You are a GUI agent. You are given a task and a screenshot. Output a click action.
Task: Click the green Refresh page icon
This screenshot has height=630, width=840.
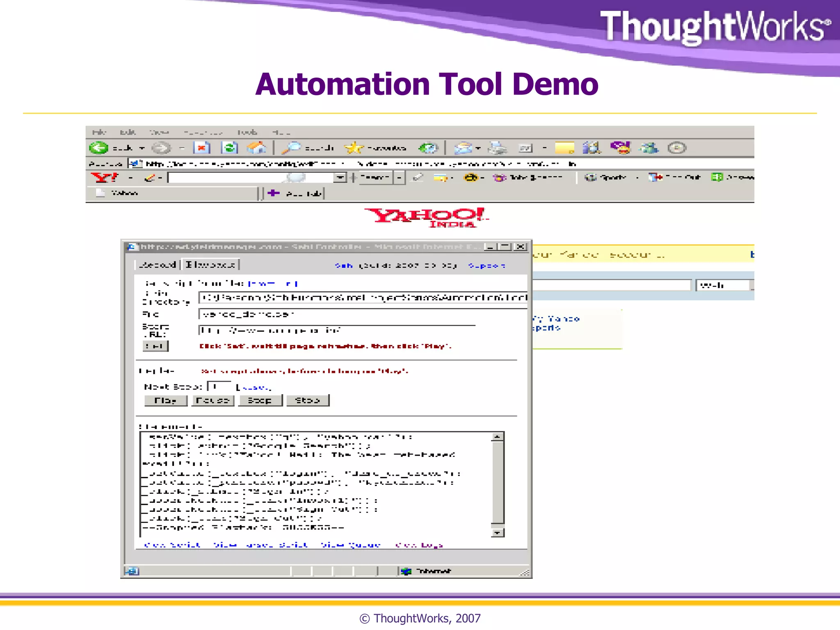pyautogui.click(x=229, y=148)
